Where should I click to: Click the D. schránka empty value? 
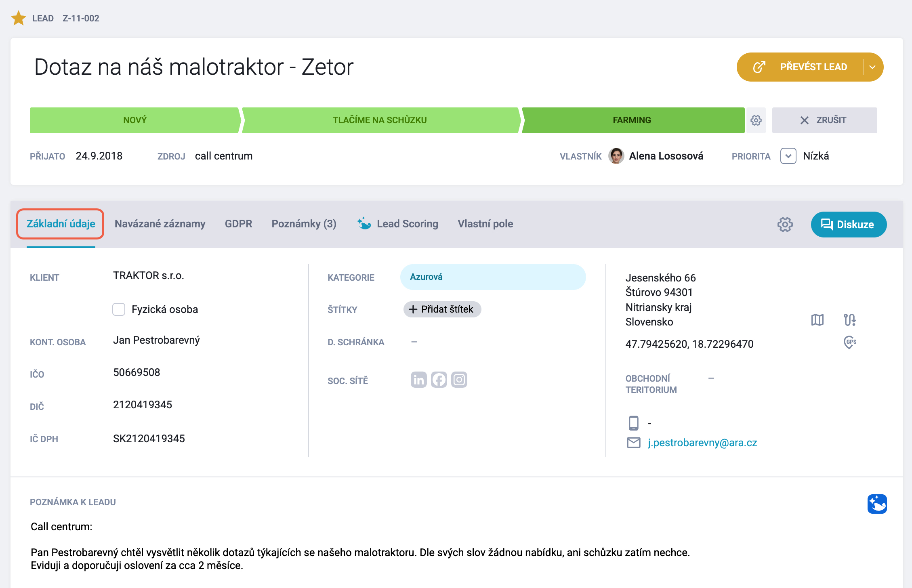tap(414, 342)
